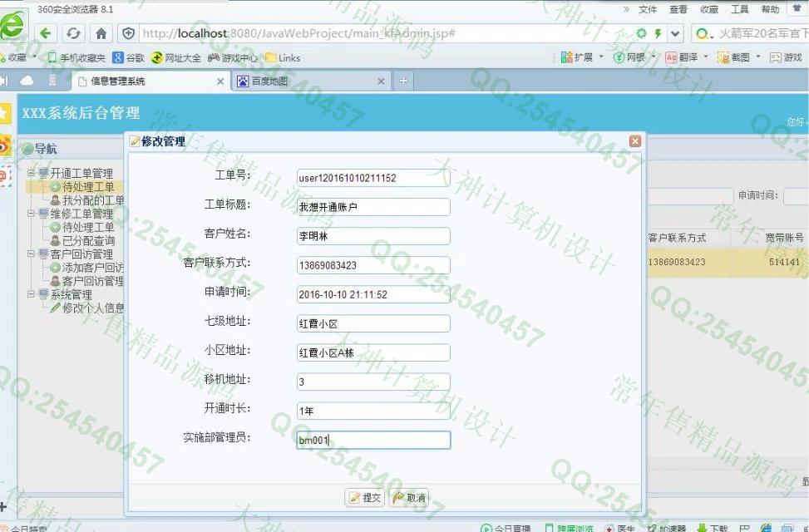Viewport: 809px width, 532px height.
Task: Cancel the dialog with 取消 button
Action: tap(408, 497)
